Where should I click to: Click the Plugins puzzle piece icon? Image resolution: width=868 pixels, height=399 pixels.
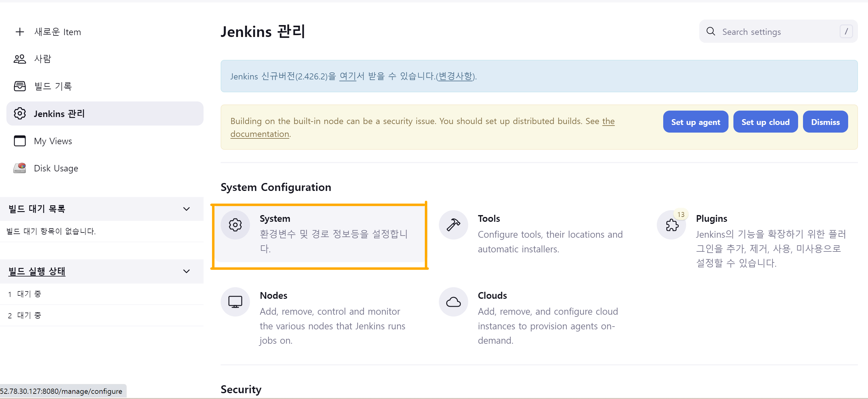(x=671, y=225)
